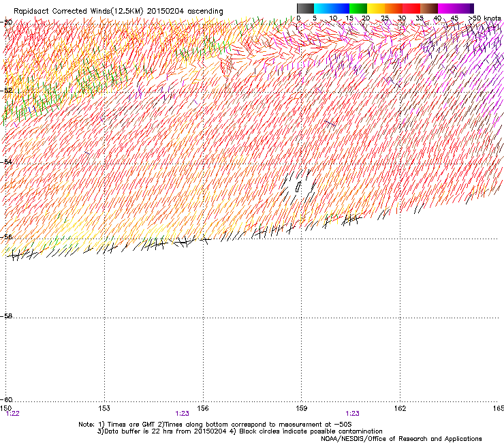This screenshot has height=443, width=504.
Task: Select the '-56' latitude axis label
Action: click(6, 236)
